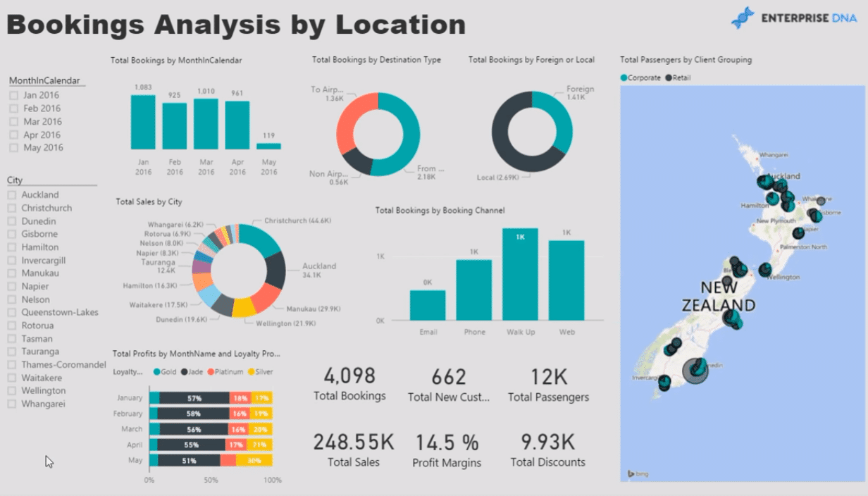Check the Tasman city filter
Viewport: 868px width, 496px height.
tap(12, 339)
